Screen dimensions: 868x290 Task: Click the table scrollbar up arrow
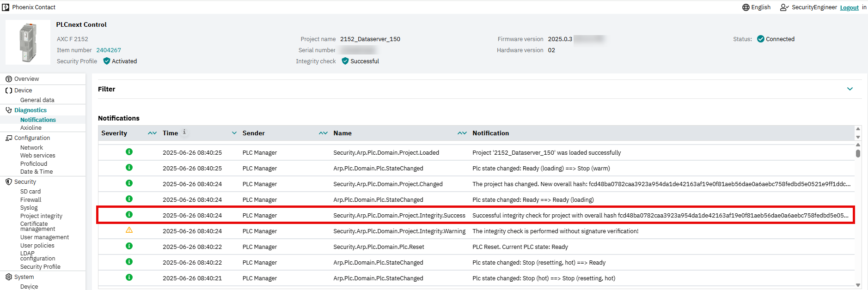858,145
